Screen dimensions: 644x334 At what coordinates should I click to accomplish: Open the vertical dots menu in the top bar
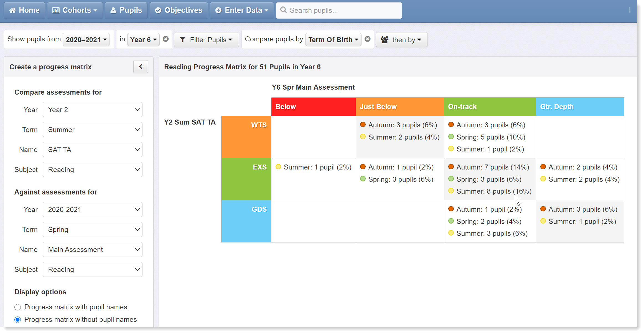click(x=630, y=10)
